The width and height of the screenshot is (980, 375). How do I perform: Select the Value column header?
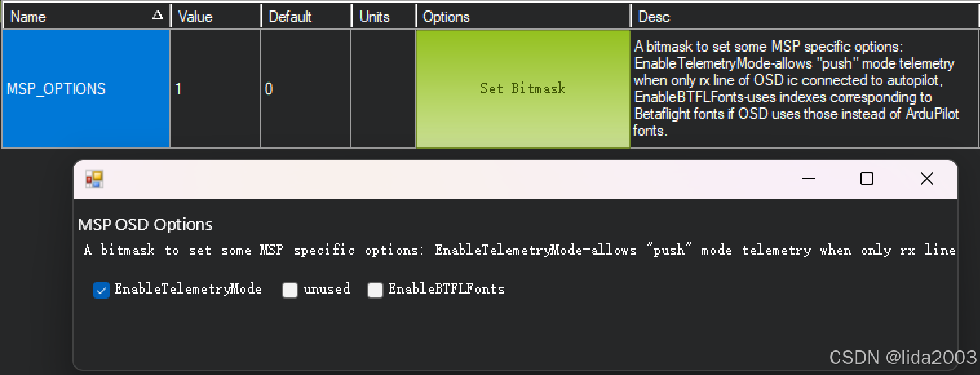tap(216, 16)
